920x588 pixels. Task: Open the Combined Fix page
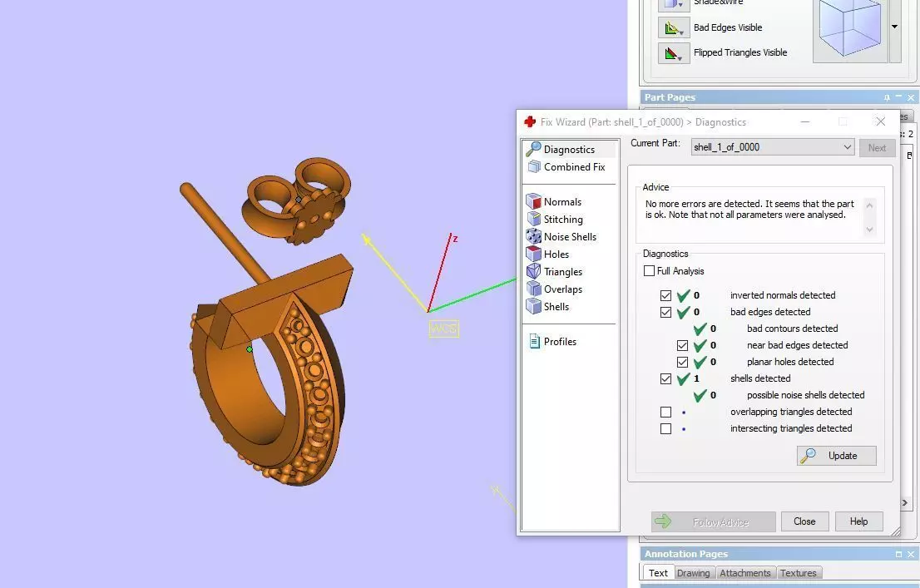tap(566, 166)
